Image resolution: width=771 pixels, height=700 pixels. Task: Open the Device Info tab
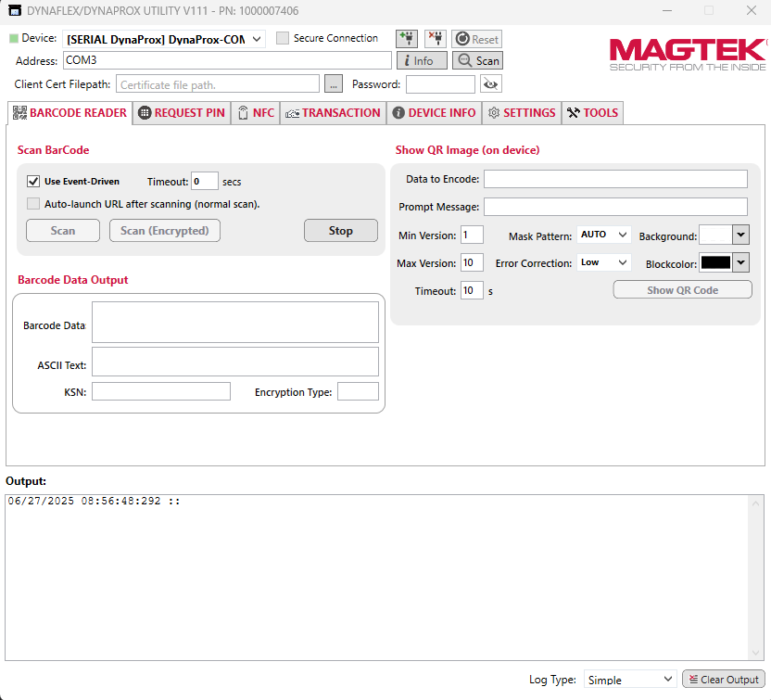435,113
